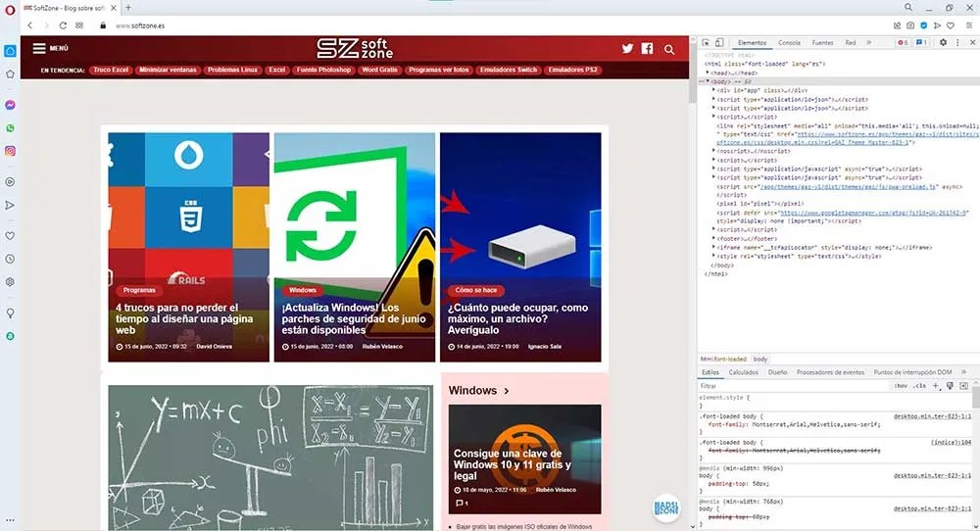The height and width of the screenshot is (531, 980).
Task: Expand the noscript element node
Action: [713, 151]
